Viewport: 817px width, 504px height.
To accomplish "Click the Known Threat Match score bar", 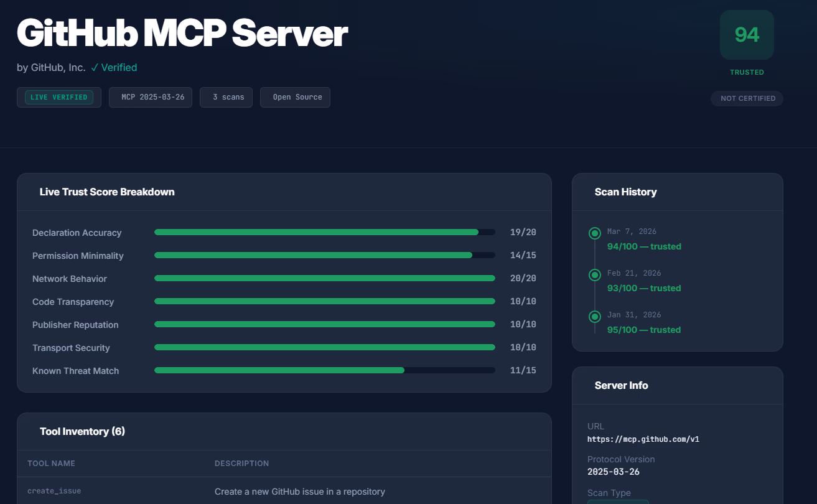I will 325,370.
